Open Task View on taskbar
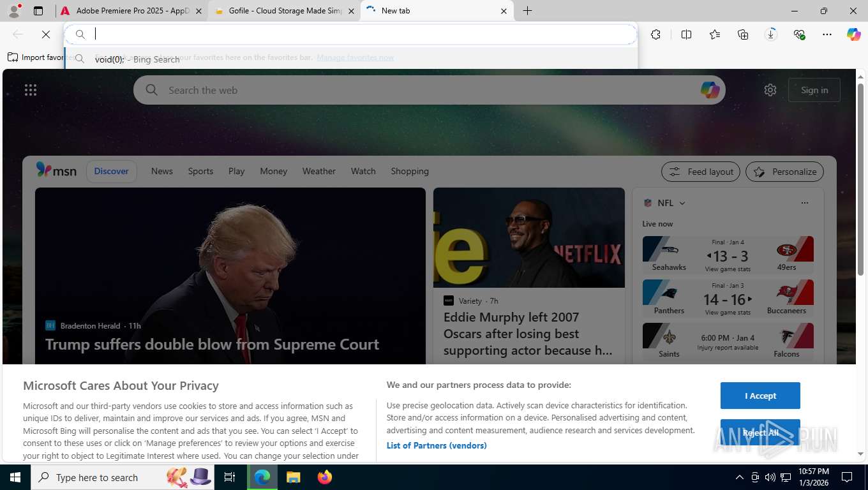 230,477
